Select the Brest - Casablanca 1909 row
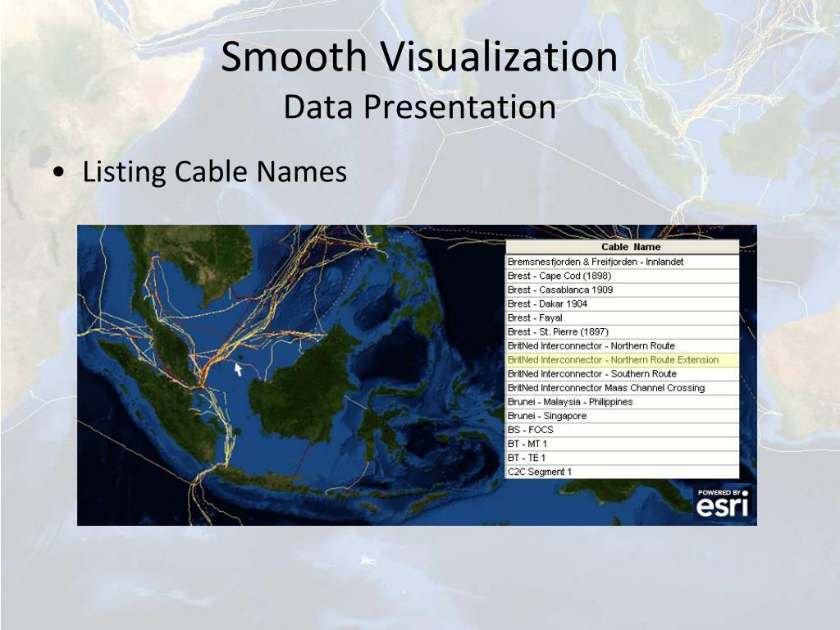The height and width of the screenshot is (630, 840). [x=623, y=290]
